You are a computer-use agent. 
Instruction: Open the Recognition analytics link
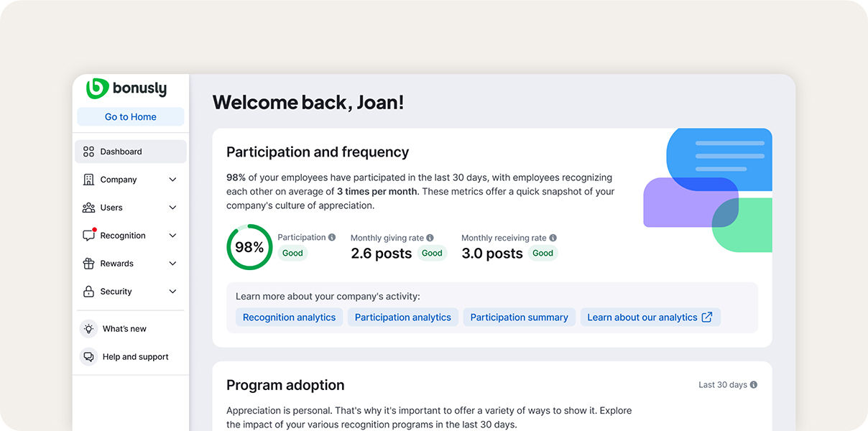(289, 318)
